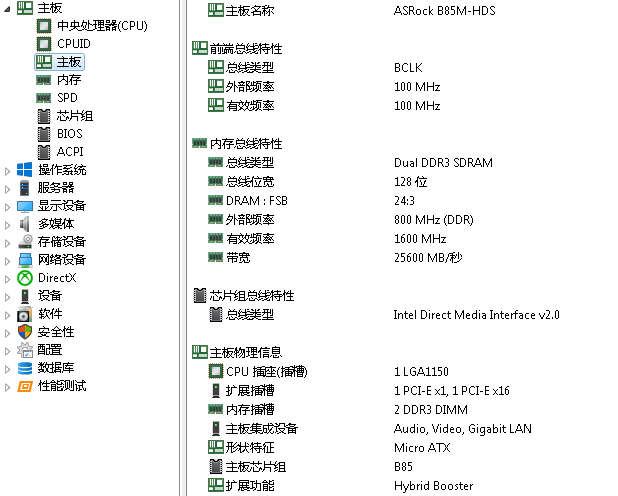Expand the 安全性 tree node arrow
618x496 pixels.
pyautogui.click(x=7, y=333)
